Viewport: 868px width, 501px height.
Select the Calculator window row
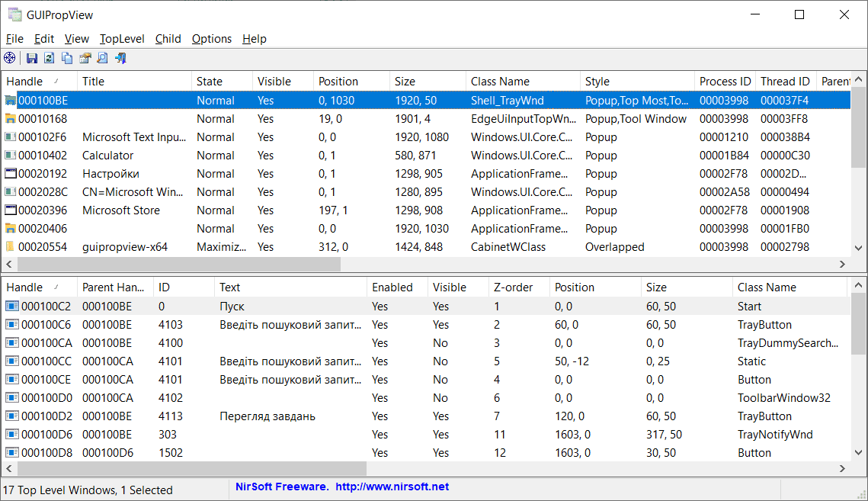[107, 156]
